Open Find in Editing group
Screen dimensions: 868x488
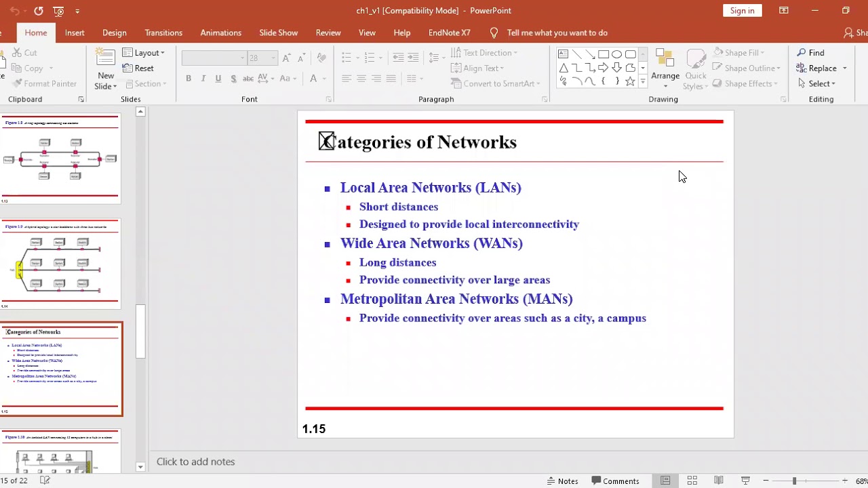tap(810, 52)
